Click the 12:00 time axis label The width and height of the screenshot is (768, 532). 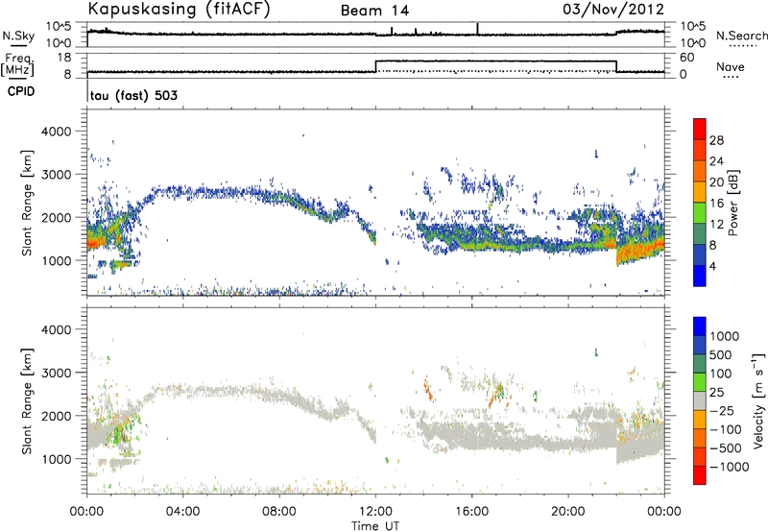375,512
